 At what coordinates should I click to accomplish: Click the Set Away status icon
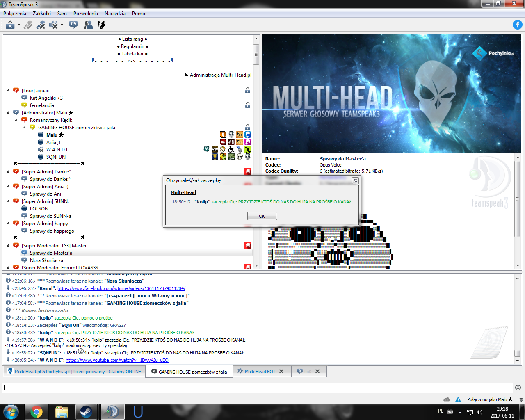click(x=10, y=25)
